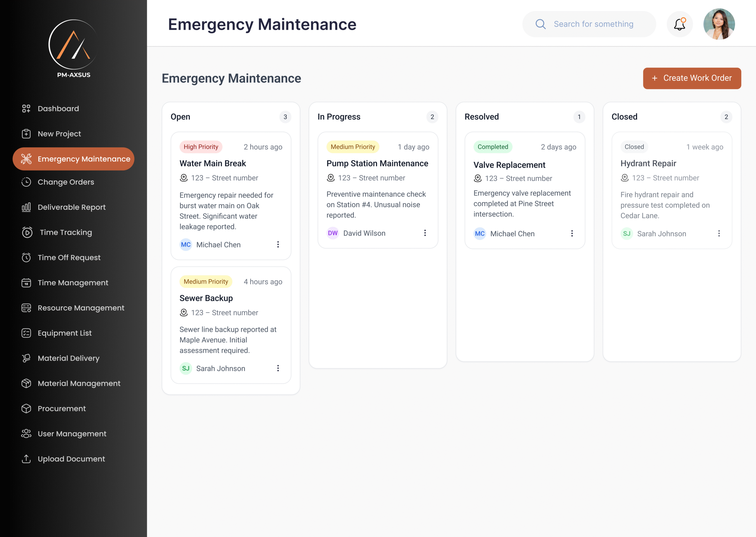Go to Change Orders in sidebar

[66, 182]
